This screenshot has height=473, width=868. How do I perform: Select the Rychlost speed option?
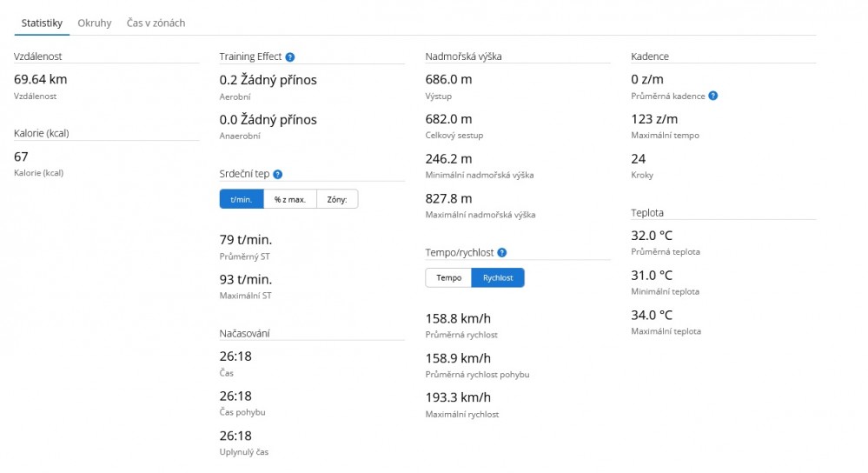[x=498, y=278]
